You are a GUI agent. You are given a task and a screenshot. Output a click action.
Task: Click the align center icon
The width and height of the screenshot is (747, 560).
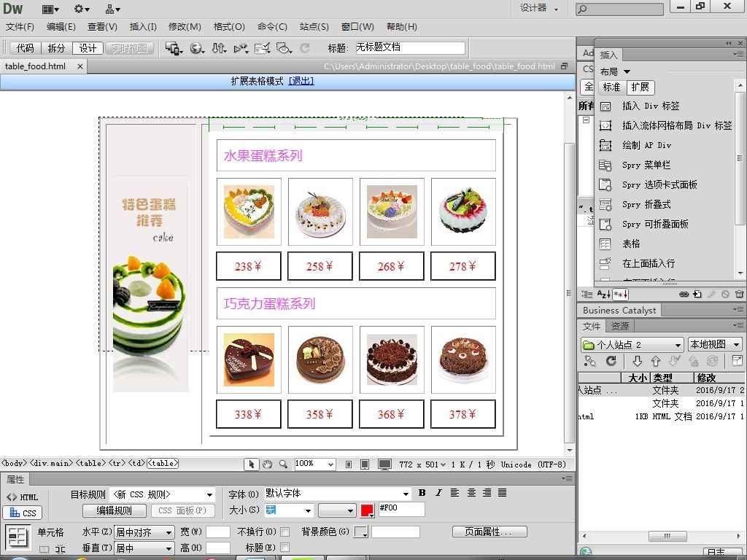[x=471, y=493]
